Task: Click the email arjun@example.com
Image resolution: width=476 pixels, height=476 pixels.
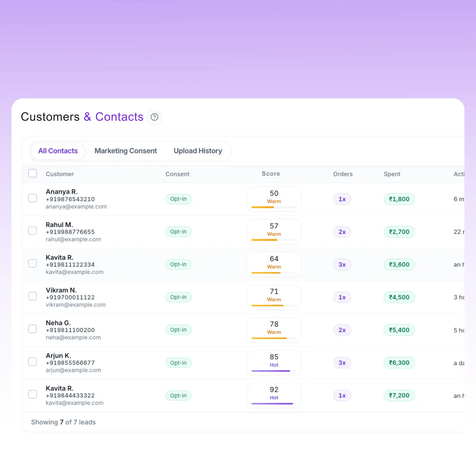Action: coord(73,370)
